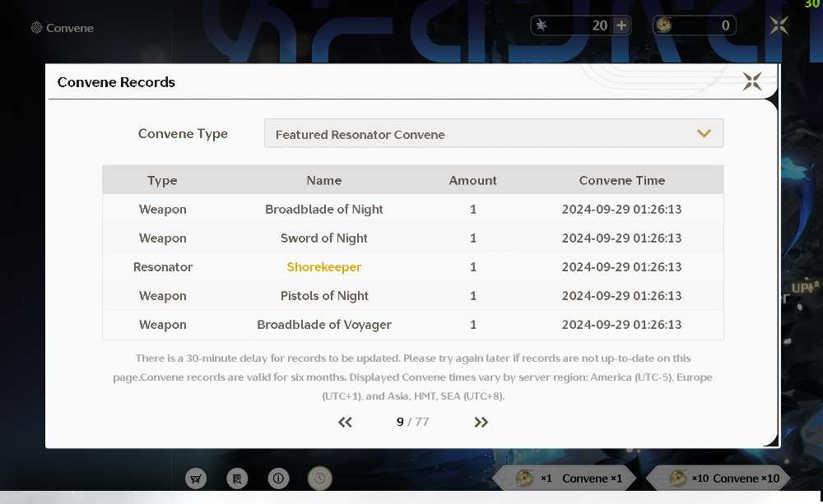Screen dimensions: 823x504
Task: Click the 30-minute delay notice text
Action: (x=413, y=377)
